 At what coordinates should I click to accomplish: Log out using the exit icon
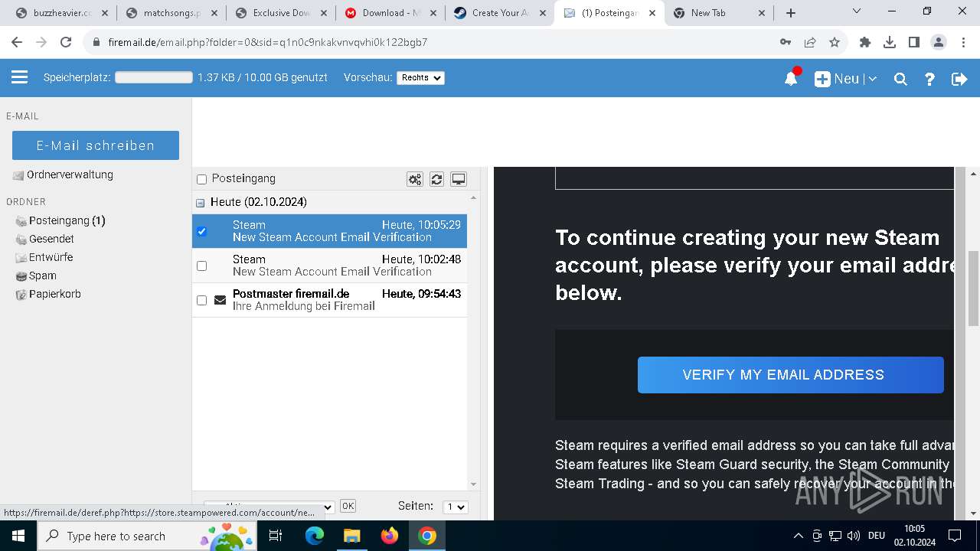(x=959, y=79)
